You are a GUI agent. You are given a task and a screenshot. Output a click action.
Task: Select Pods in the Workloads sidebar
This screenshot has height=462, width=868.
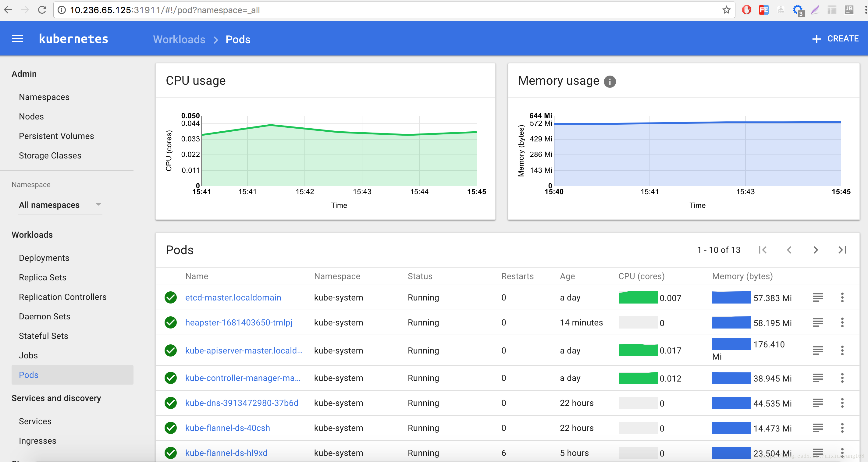point(28,375)
